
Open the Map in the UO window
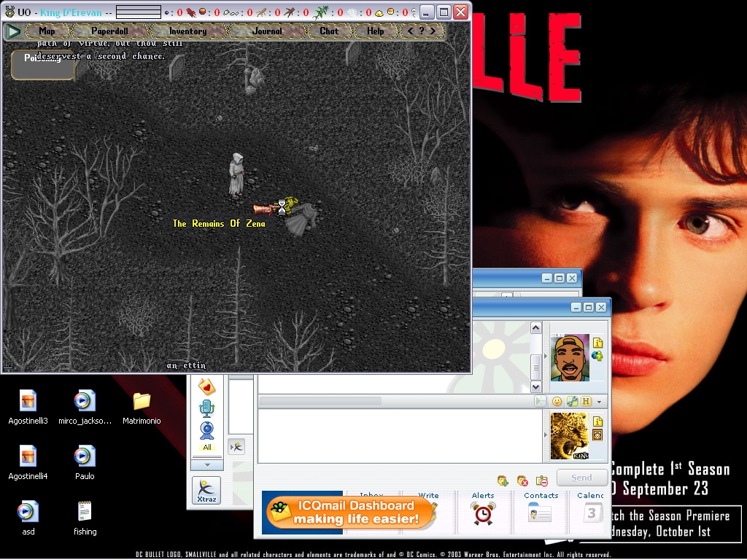tap(47, 31)
